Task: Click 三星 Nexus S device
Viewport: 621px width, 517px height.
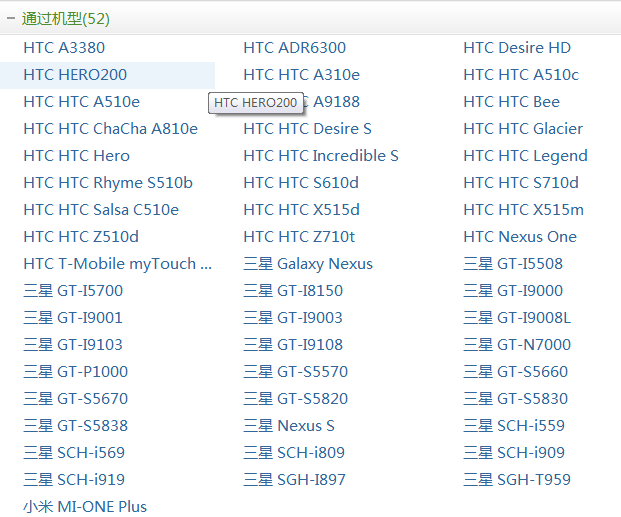Action: click(x=289, y=425)
